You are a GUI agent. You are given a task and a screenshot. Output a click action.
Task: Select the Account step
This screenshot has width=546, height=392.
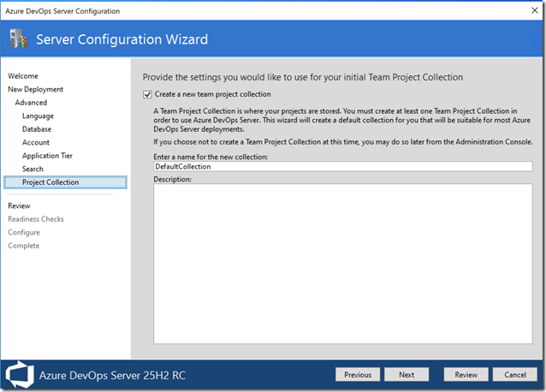(x=36, y=142)
